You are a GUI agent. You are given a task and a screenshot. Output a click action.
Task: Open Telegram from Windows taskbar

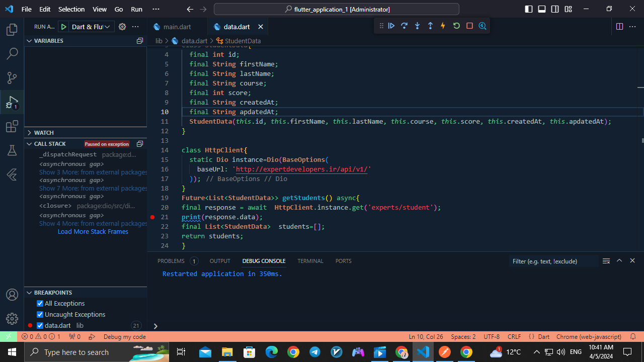pos(315,352)
